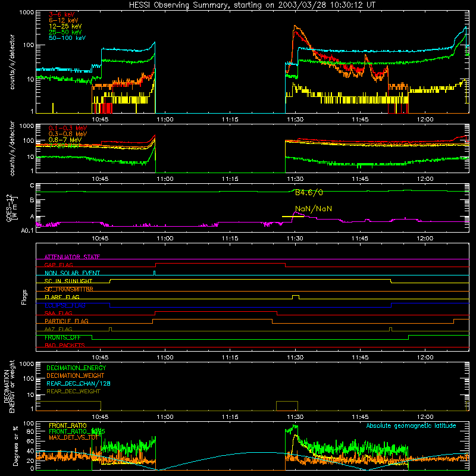Click the 11:15 tick label beneath the Flags panel
The width and height of the screenshot is (476, 476).
230,358
